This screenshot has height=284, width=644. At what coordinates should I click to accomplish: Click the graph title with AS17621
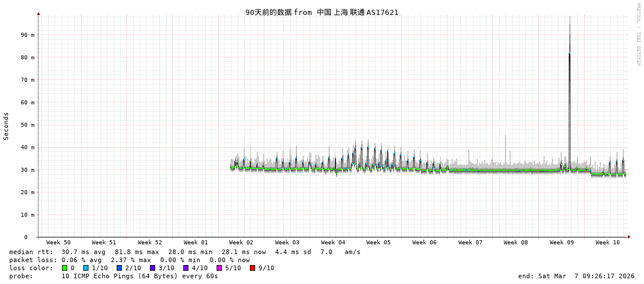point(322,12)
